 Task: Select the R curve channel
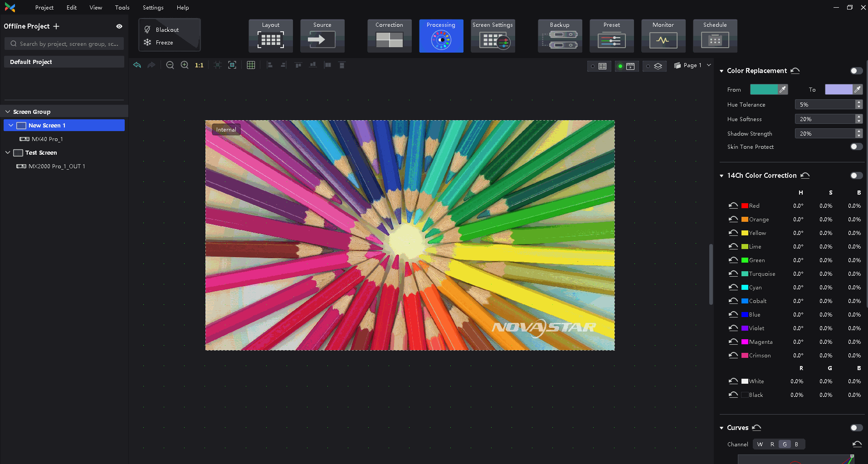pos(772,444)
